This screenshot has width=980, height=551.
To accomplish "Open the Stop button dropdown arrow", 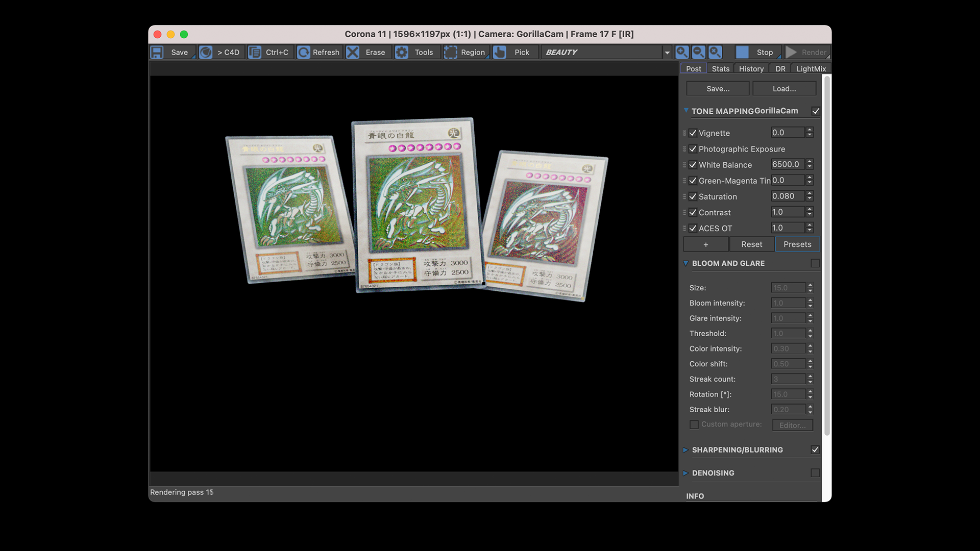I will [779, 57].
